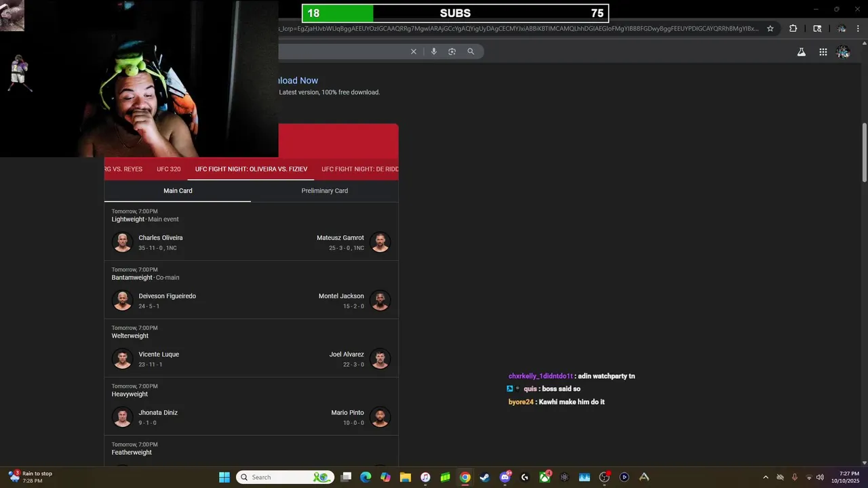Select the Main Card tab

tap(178, 191)
